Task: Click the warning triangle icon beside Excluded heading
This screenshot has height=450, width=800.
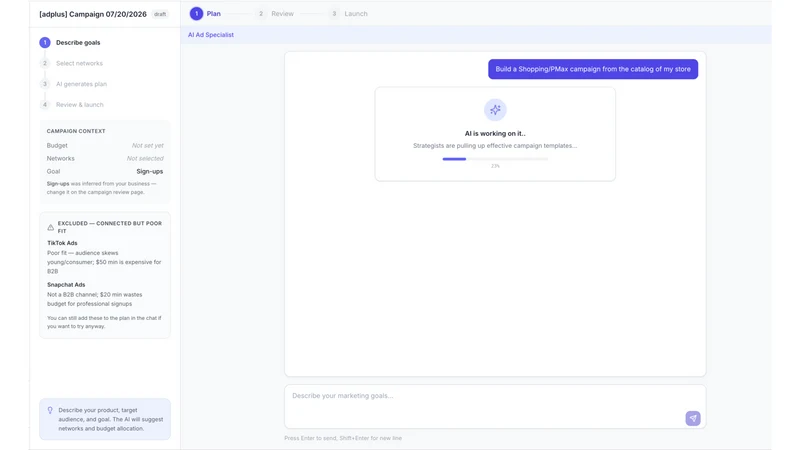Action: point(51,228)
